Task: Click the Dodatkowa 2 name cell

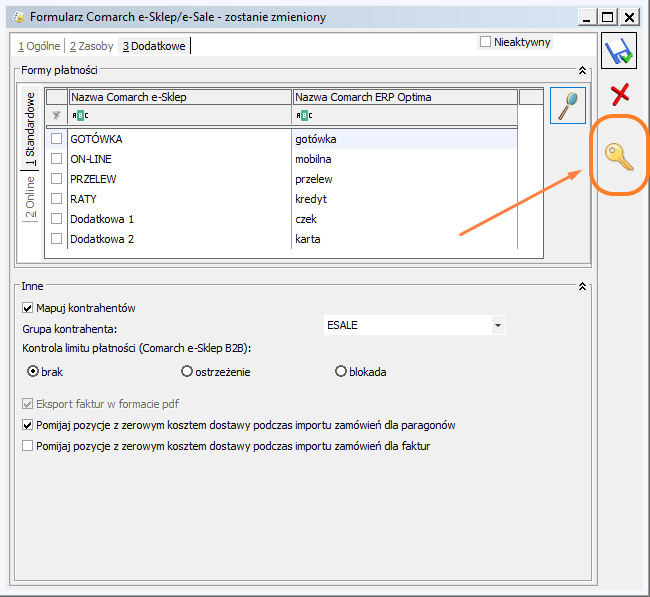Action: point(179,239)
